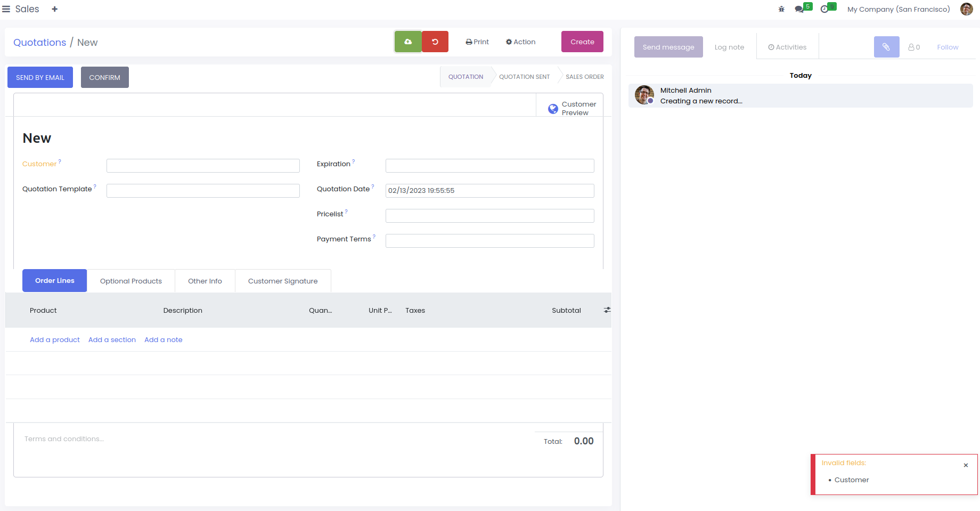Screen dimensions: 980x511
Task: Click the red discard changes icon
Action: [435, 42]
